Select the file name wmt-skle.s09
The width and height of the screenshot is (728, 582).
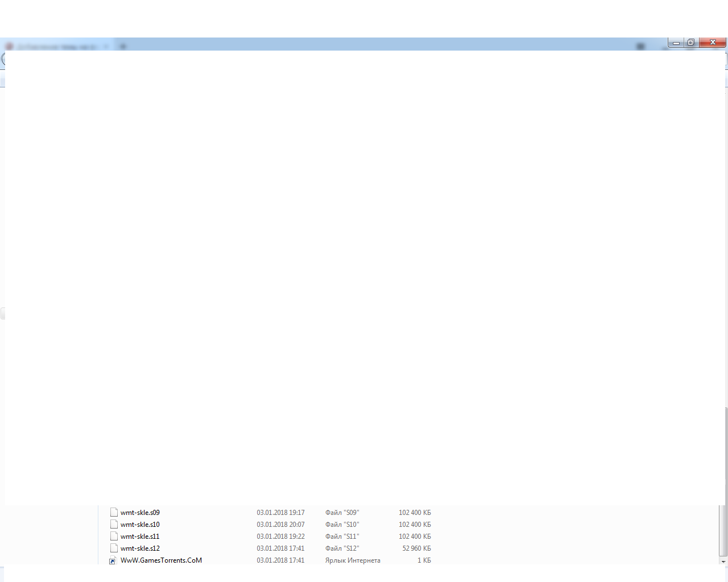[x=140, y=513]
